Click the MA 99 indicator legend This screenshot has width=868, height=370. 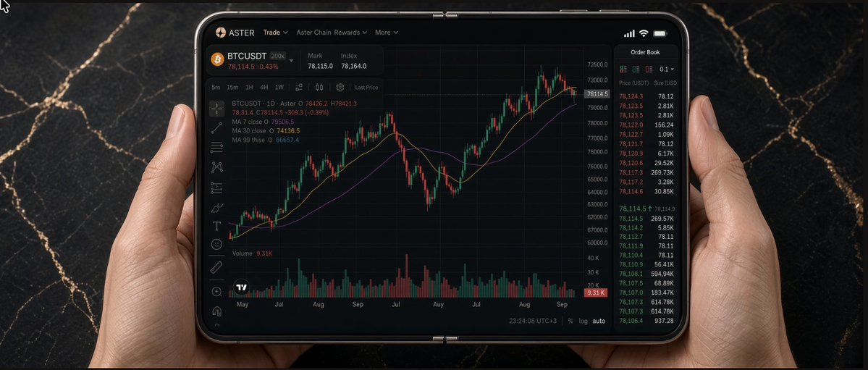[x=265, y=140]
